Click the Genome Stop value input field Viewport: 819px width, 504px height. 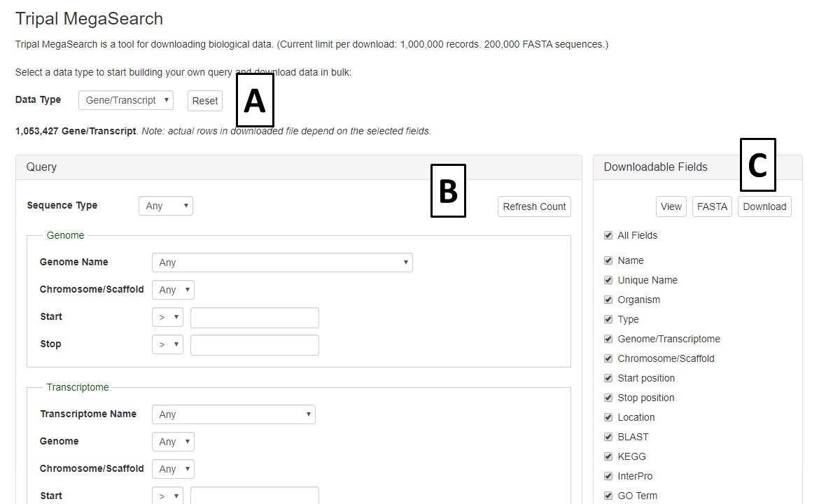coord(254,344)
